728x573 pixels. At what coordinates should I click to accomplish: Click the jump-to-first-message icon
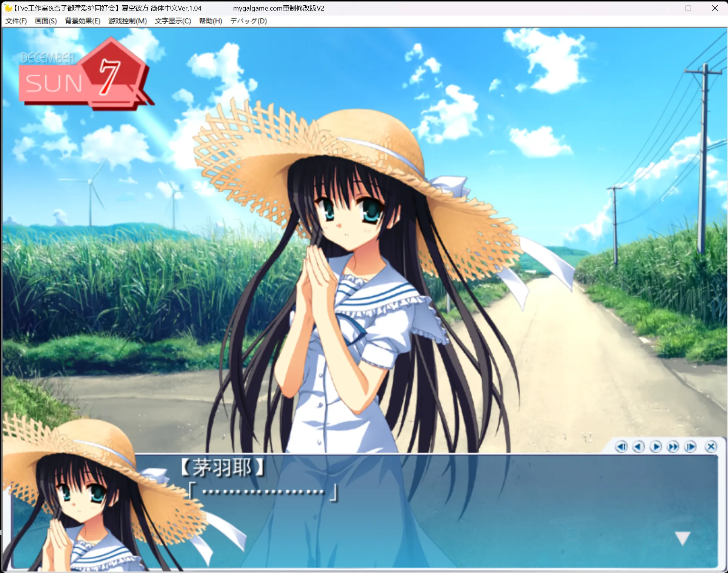click(622, 446)
